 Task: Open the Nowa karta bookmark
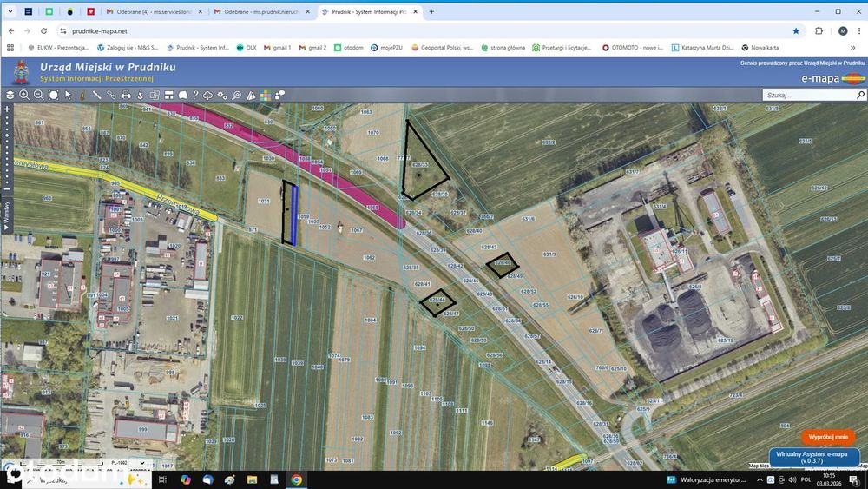click(760, 48)
